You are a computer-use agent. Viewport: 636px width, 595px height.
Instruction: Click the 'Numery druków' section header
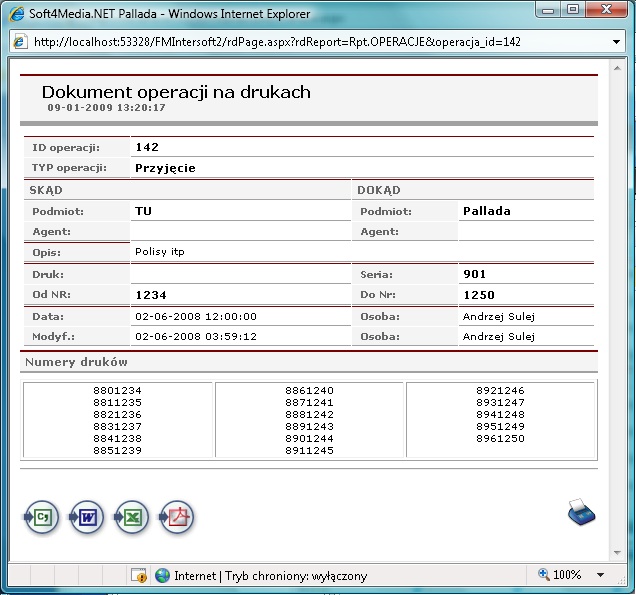(x=76, y=362)
